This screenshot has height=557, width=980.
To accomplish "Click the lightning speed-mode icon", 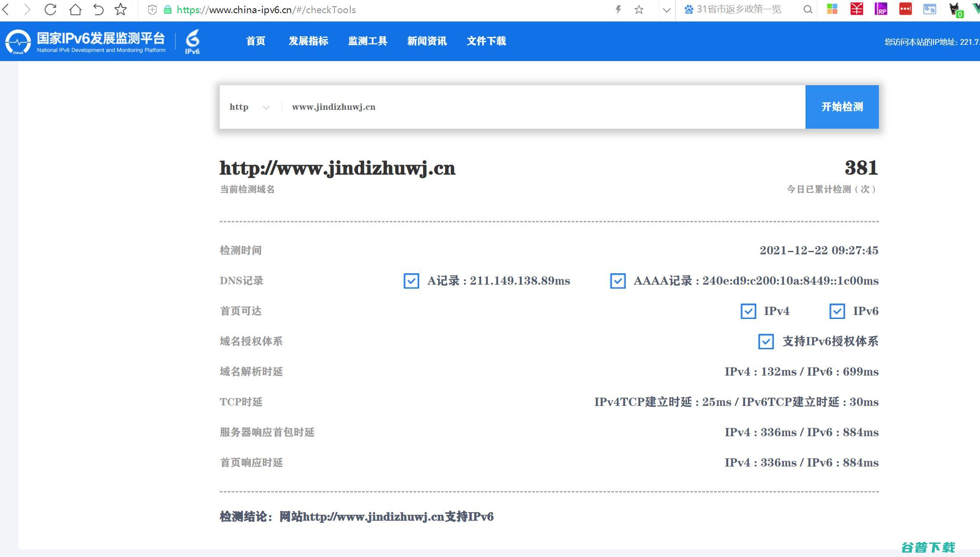I will (618, 9).
